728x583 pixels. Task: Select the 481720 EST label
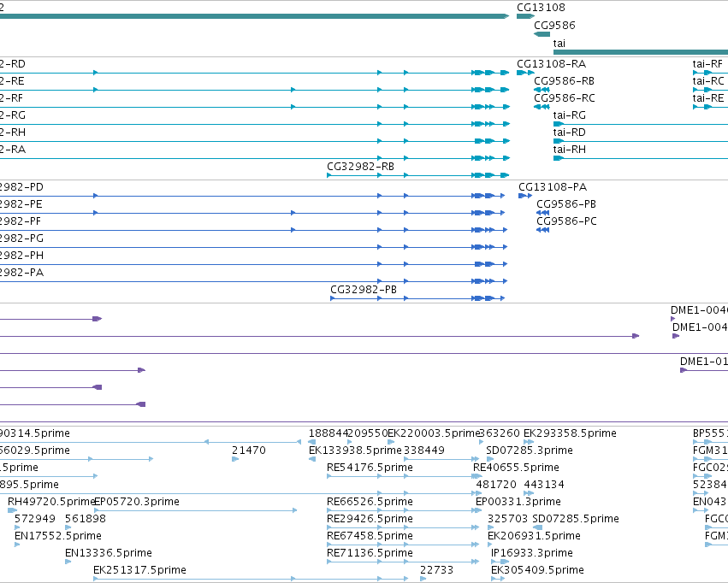click(496, 485)
